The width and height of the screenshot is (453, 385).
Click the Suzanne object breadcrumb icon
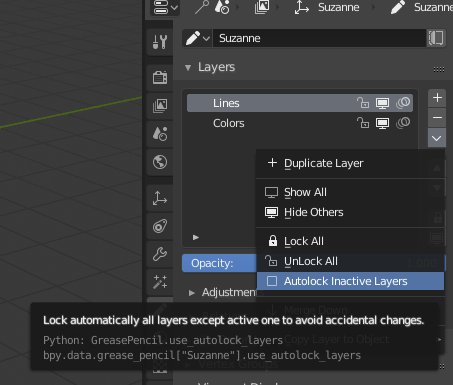click(302, 7)
